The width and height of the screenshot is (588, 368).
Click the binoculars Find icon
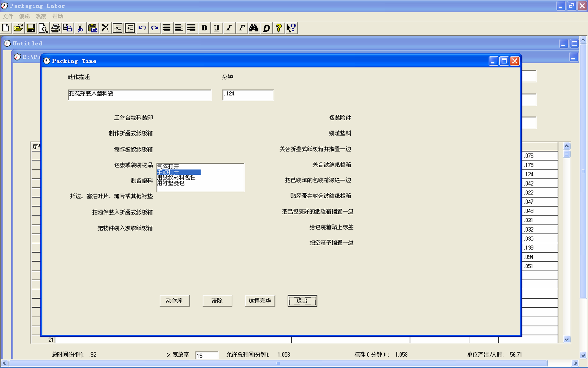254,28
